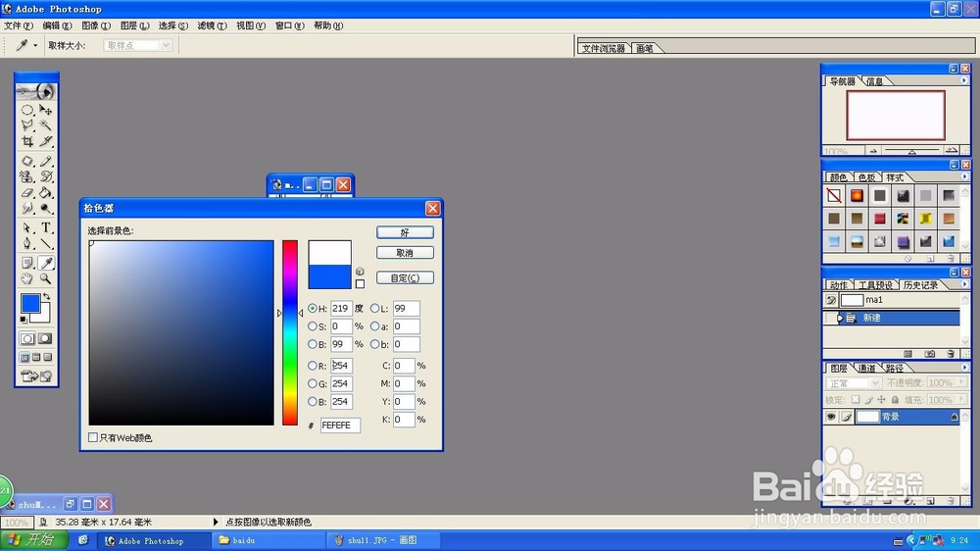
Task: Click the 好 button in color picker
Action: pyautogui.click(x=405, y=232)
